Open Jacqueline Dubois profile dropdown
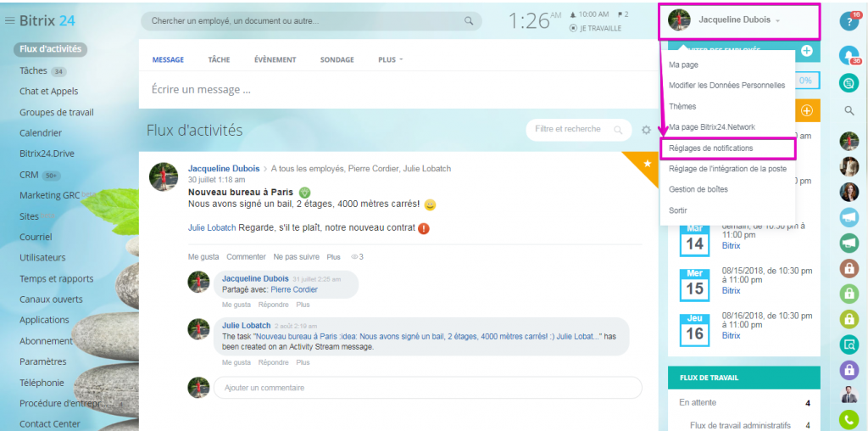The image size is (868, 431). (x=739, y=20)
